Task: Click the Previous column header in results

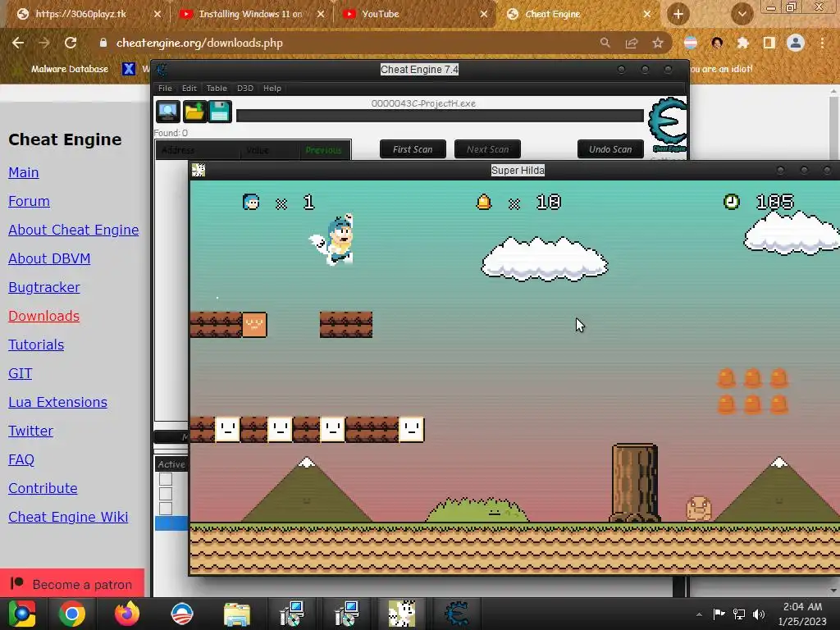Action: coord(323,150)
